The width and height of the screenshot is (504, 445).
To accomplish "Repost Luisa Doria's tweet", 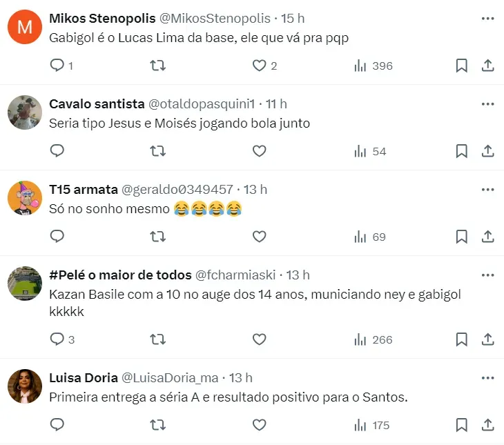I will (x=157, y=425).
